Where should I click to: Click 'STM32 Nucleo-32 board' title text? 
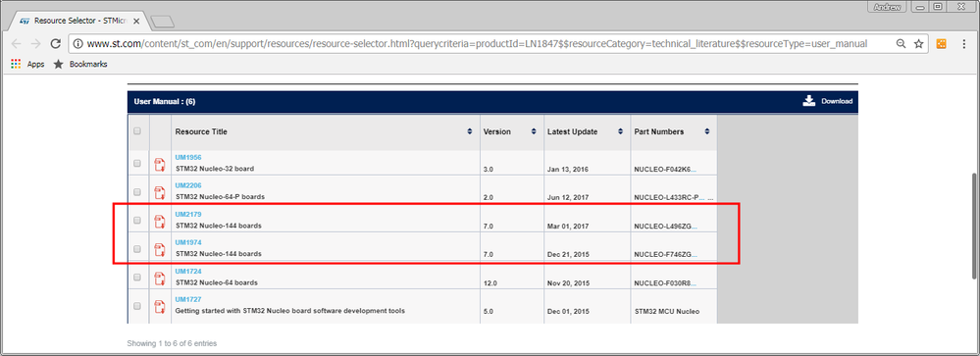[215, 169]
